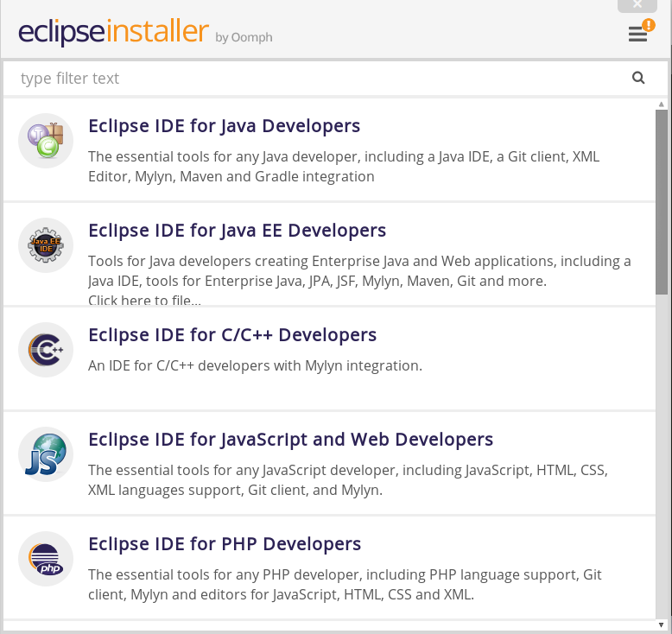Click the scroll up arrow
Viewport: 672px width, 634px height.
pos(662,105)
